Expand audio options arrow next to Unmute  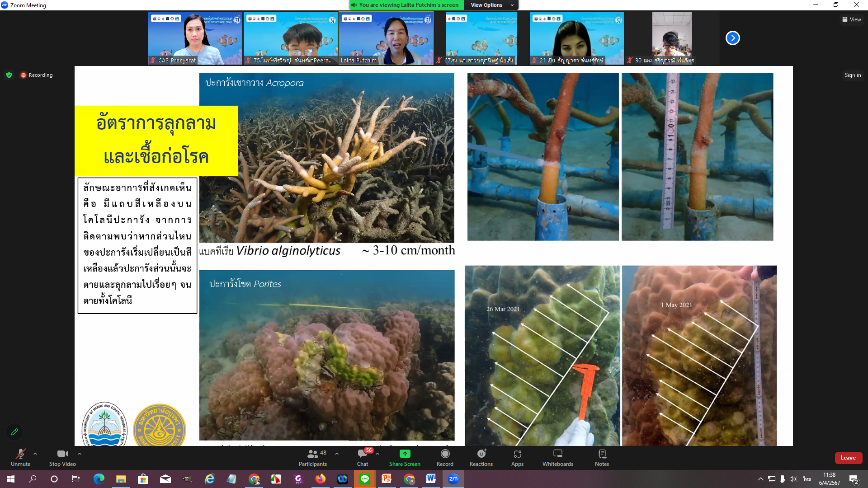point(35,454)
